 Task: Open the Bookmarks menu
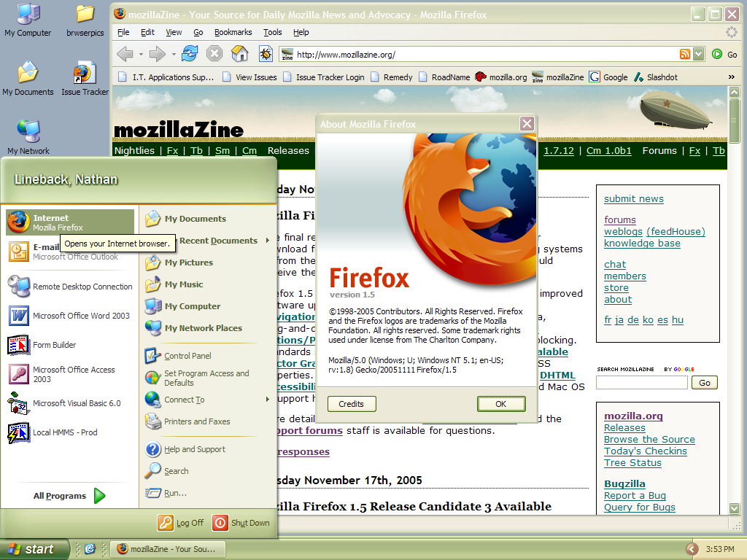click(x=233, y=32)
